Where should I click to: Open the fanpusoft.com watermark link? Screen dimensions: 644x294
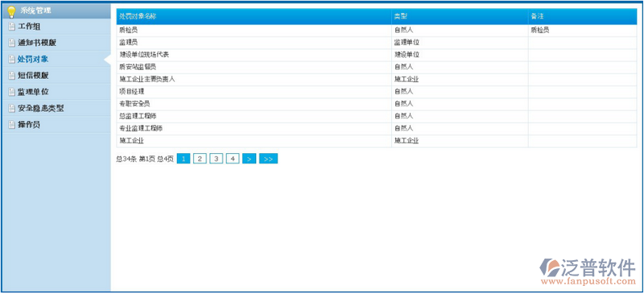click(588, 282)
